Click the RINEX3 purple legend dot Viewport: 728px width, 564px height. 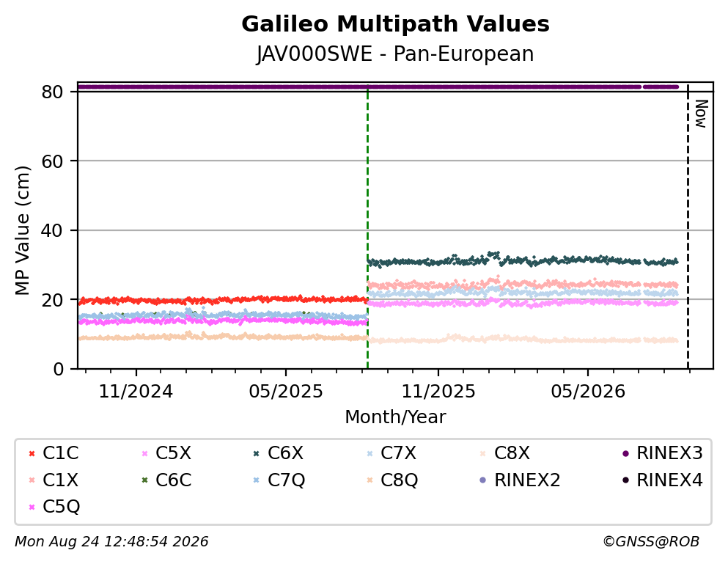coord(625,453)
